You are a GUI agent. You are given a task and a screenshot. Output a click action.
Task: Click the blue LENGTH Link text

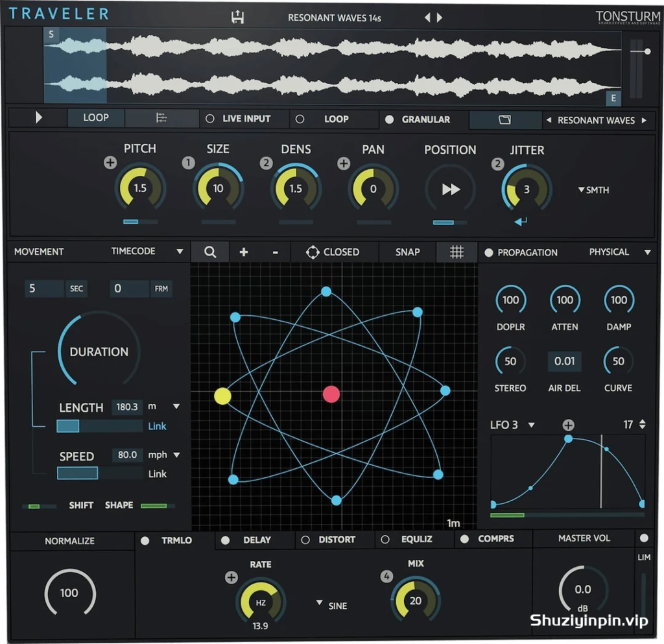(157, 426)
